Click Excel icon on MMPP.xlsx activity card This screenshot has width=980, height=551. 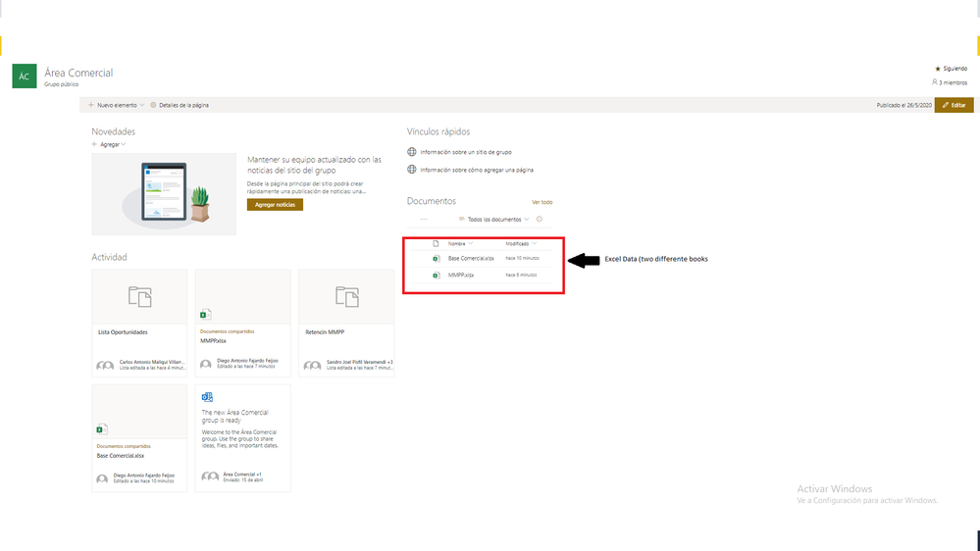point(206,315)
